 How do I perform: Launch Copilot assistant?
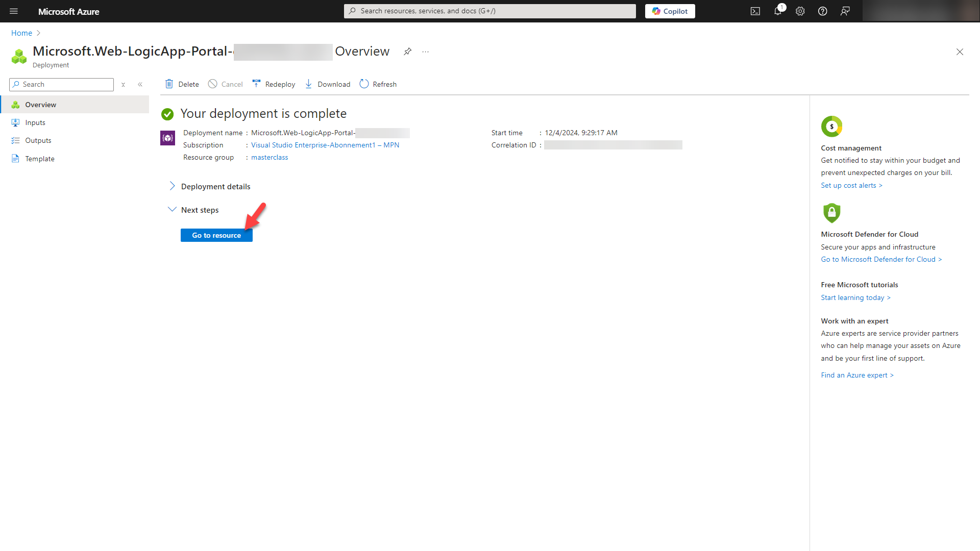pos(670,11)
